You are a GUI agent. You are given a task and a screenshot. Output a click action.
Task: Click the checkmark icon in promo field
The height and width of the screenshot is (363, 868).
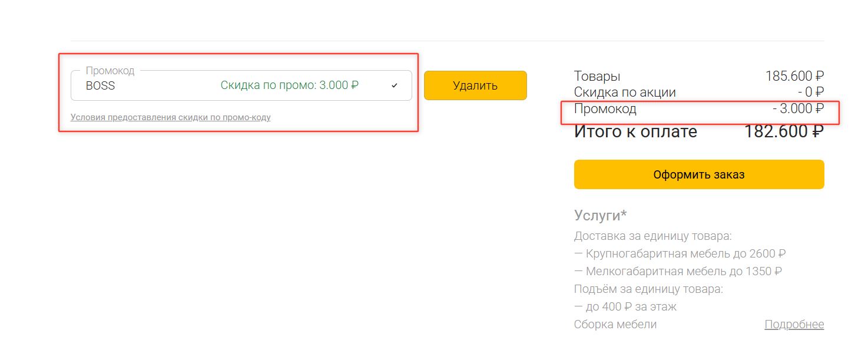coord(395,86)
